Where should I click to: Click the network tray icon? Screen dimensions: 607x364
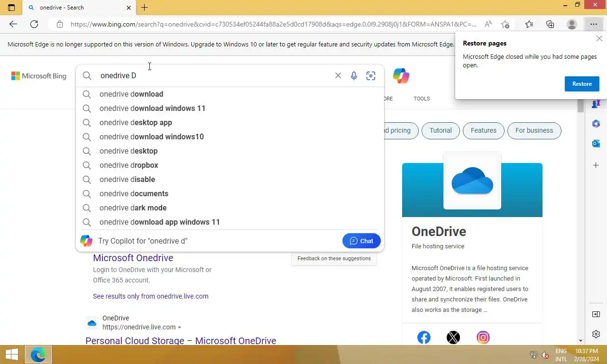(533, 355)
